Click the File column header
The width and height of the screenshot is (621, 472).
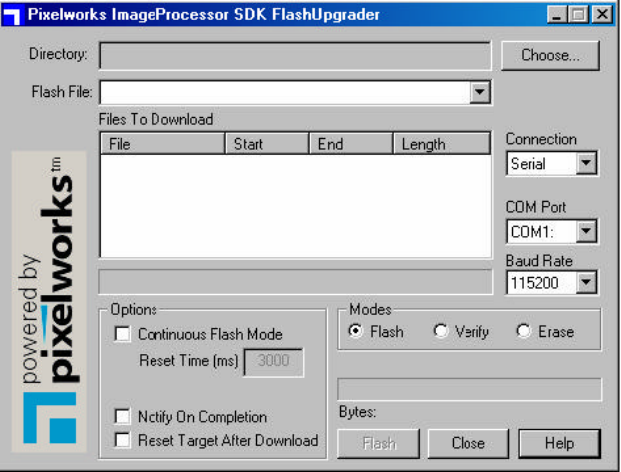[162, 144]
